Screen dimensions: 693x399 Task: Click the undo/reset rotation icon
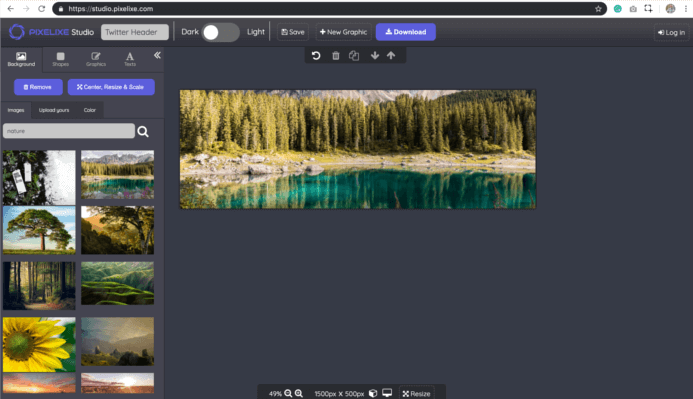316,56
